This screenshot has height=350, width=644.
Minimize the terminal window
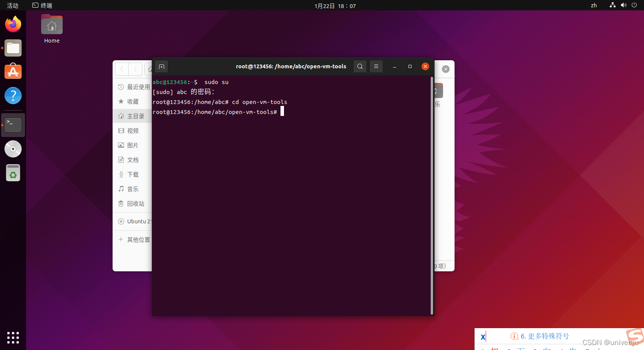395,66
